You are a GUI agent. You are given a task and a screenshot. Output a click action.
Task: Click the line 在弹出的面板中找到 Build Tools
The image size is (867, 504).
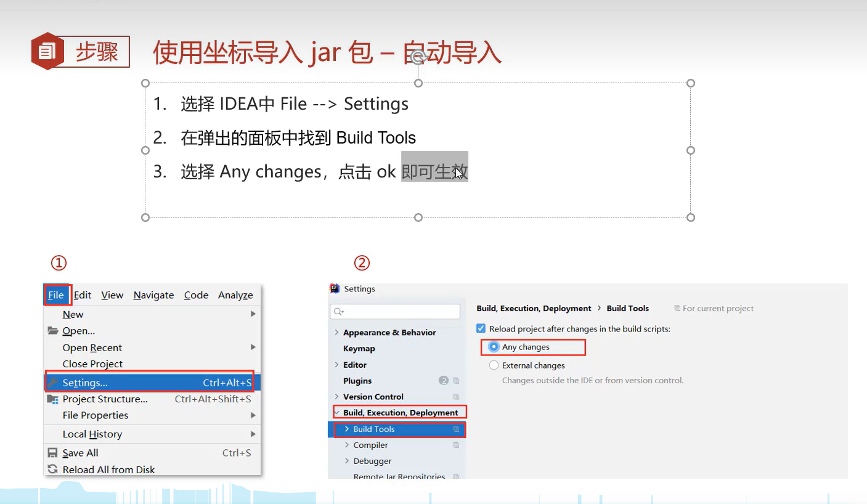(298, 138)
